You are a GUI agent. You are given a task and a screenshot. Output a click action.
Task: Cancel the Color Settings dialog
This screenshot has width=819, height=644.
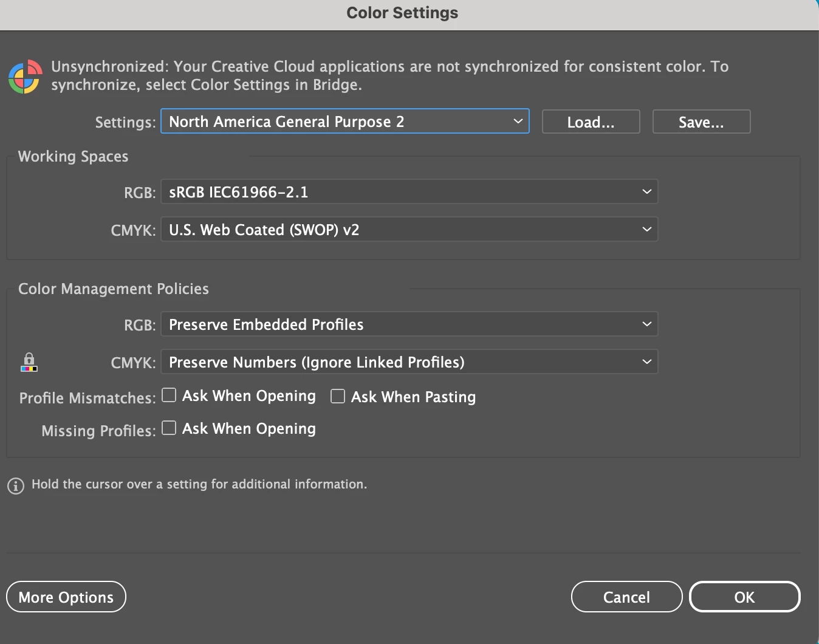click(x=627, y=597)
